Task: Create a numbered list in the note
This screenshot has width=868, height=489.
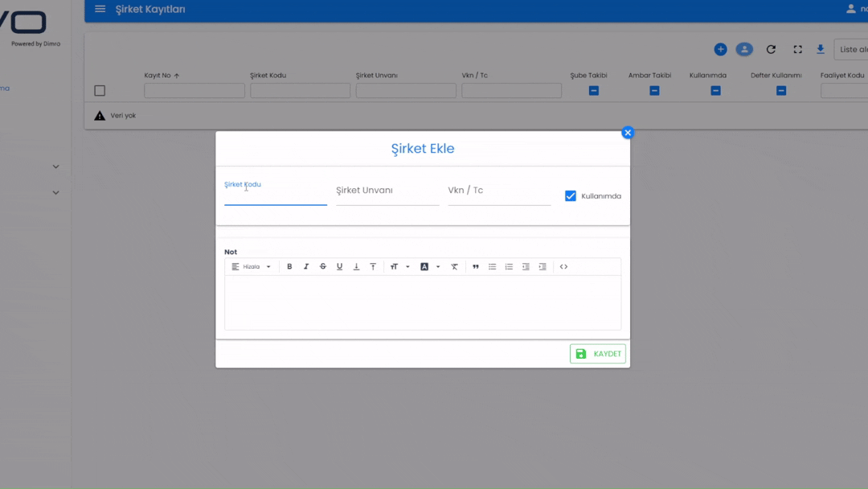Action: pos(509,267)
